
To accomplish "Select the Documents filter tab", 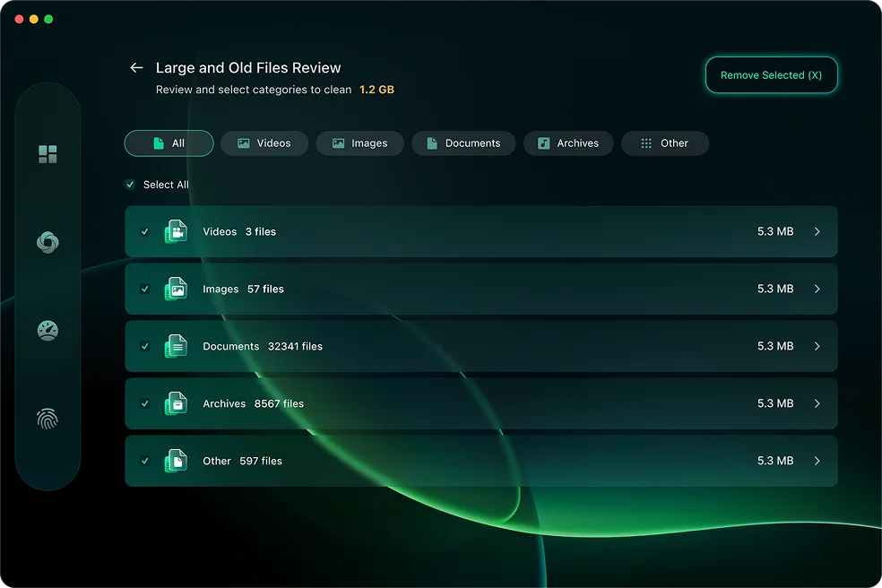I will [x=463, y=143].
